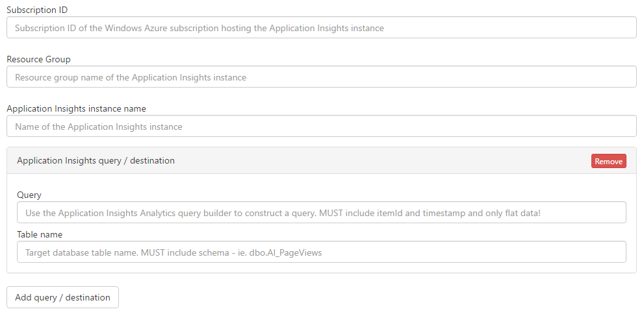
Task: Click placeholder text about Analytics query builder
Action: [283, 213]
